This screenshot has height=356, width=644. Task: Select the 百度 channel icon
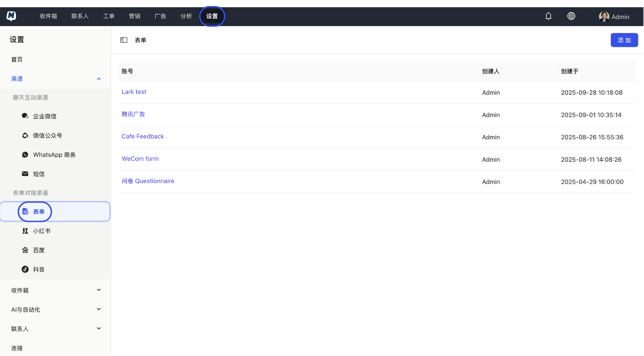(x=25, y=250)
